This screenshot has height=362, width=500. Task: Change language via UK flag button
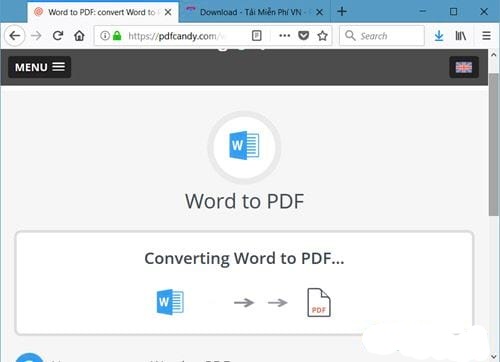coord(464,67)
